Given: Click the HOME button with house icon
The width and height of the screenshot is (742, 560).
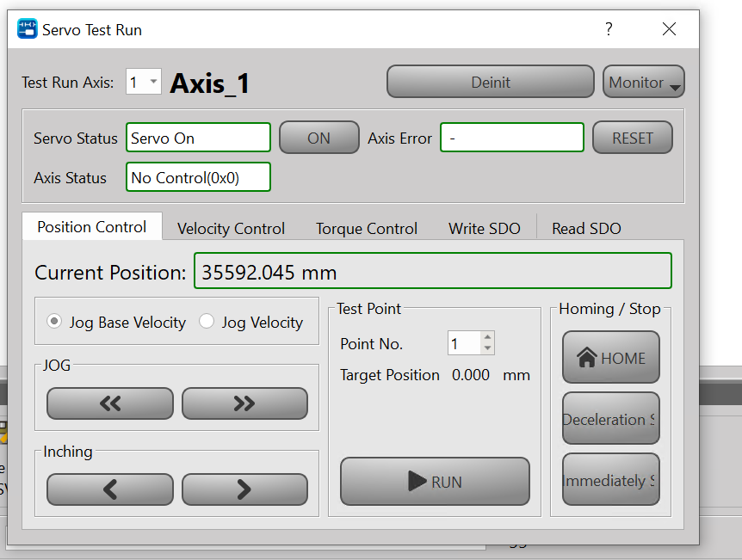Looking at the screenshot, I should [x=610, y=358].
